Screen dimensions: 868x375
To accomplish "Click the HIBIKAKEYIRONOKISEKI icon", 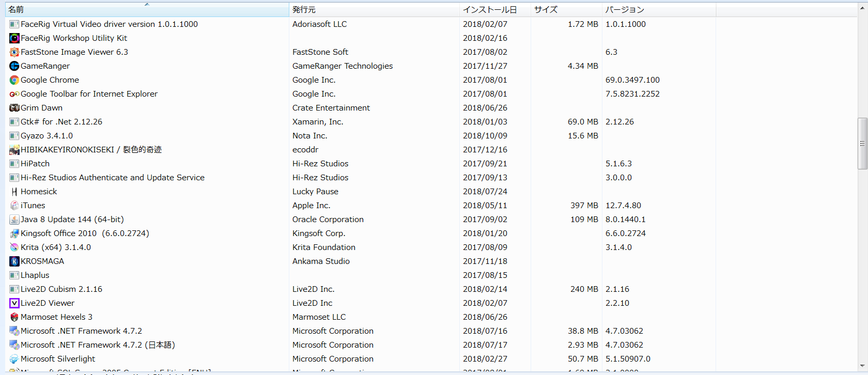I will click(x=14, y=150).
